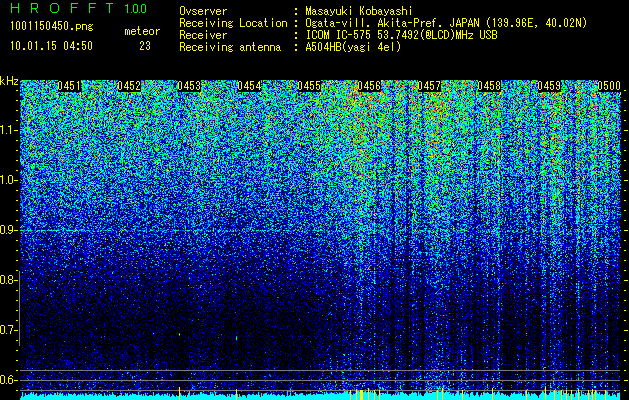Image resolution: width=629 pixels, height=400 pixels.
Task: Click the Ovserver field label
Action: 203,11
